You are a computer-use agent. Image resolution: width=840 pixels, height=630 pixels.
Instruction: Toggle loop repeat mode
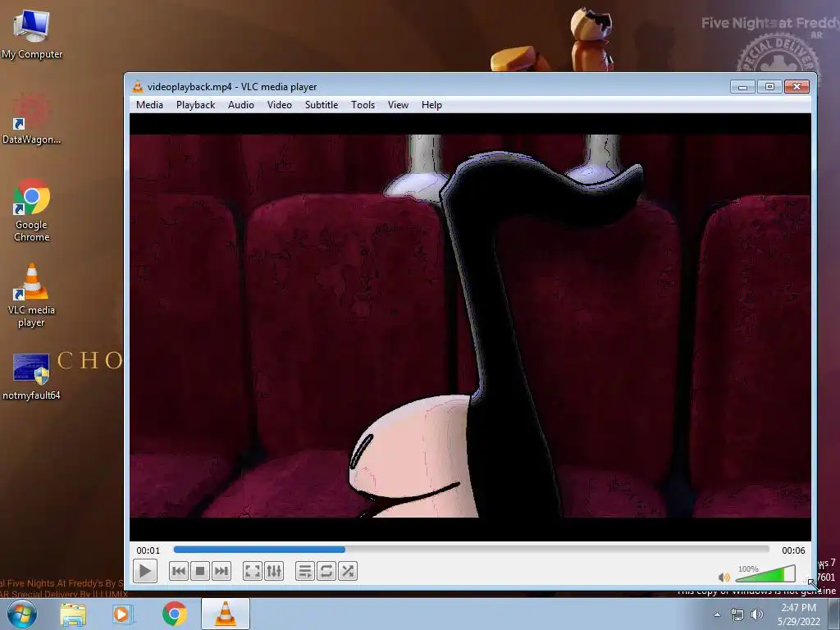tap(326, 571)
